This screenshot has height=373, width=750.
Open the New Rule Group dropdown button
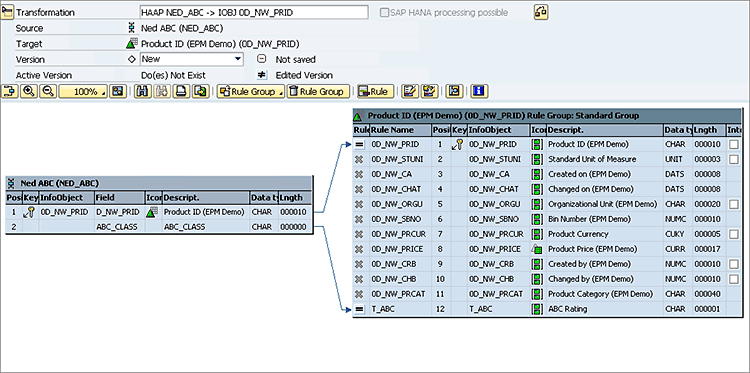251,91
